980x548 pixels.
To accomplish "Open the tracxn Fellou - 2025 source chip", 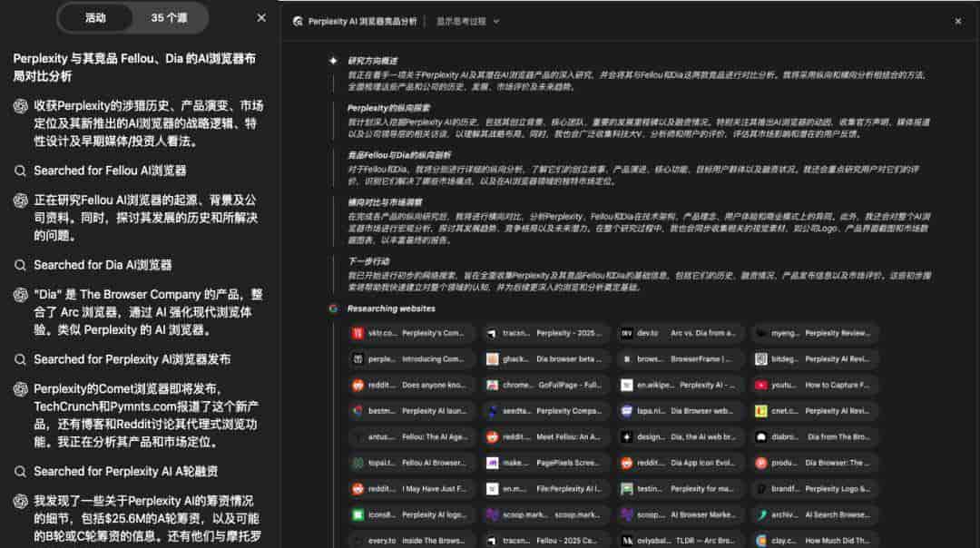I will (546, 541).
